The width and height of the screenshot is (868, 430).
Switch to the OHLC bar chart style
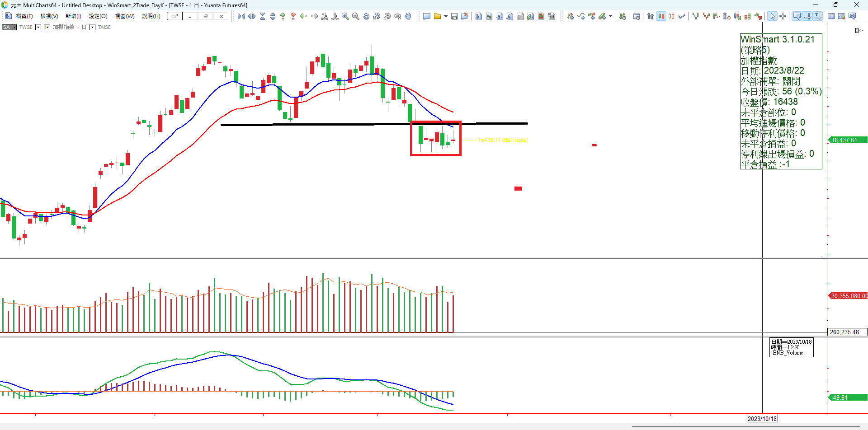[650, 16]
